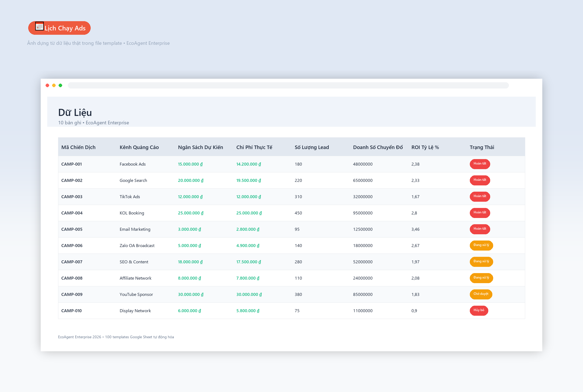The height and width of the screenshot is (392, 583).
Task: Click the Mã Chiến Dịch column header
Action: (78, 147)
